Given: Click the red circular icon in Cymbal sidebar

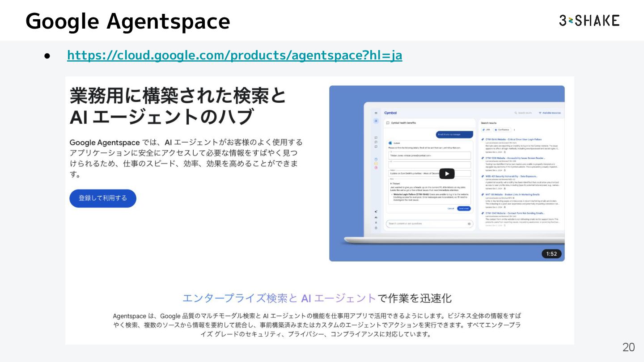Looking at the screenshot, I should (376, 168).
